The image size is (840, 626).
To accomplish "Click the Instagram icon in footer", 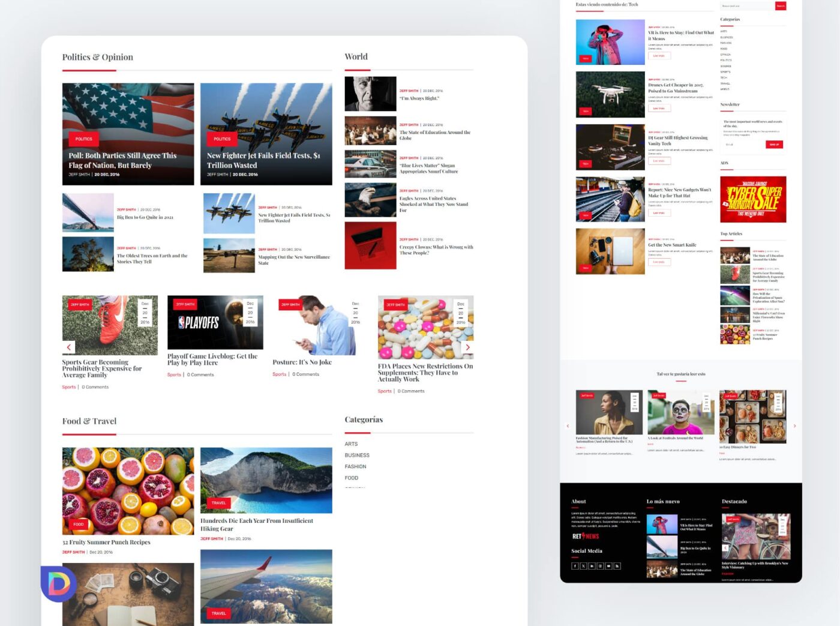I will 600,566.
